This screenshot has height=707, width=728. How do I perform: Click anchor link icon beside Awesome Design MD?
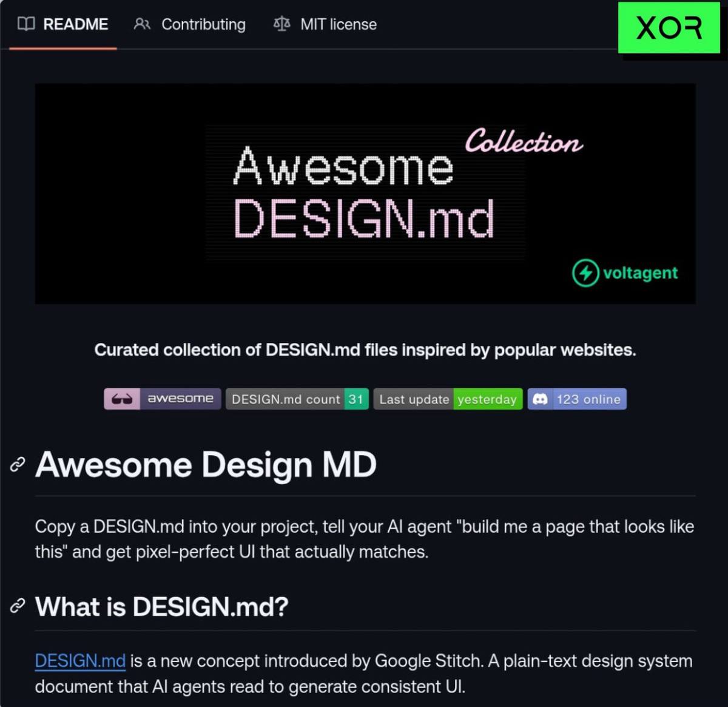point(18,465)
